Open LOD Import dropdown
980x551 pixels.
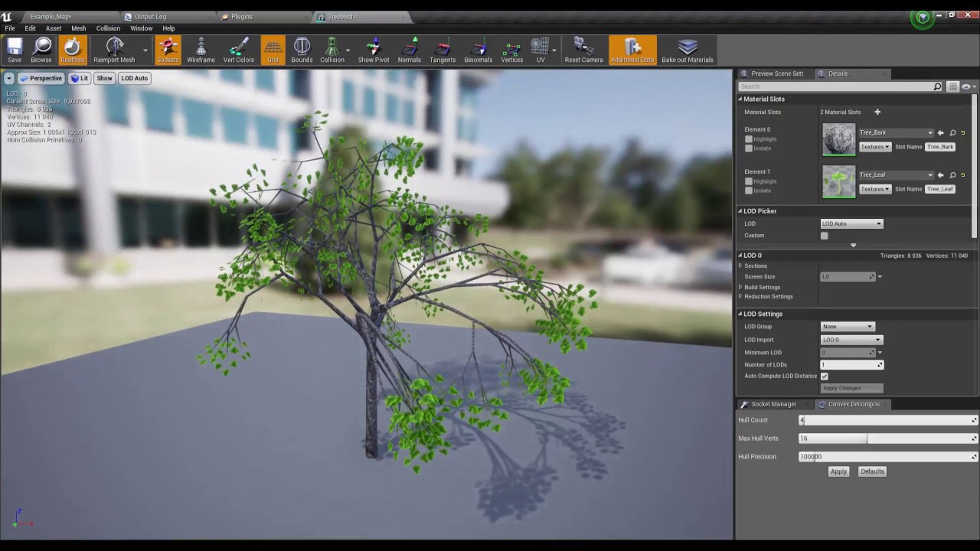point(851,340)
